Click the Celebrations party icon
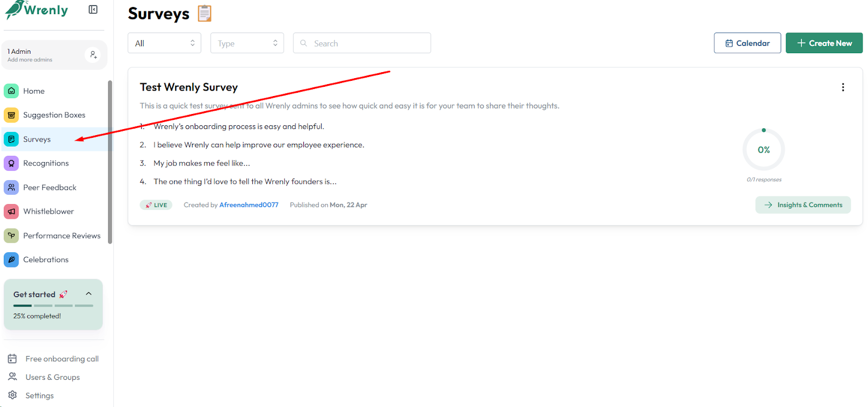 (x=11, y=259)
